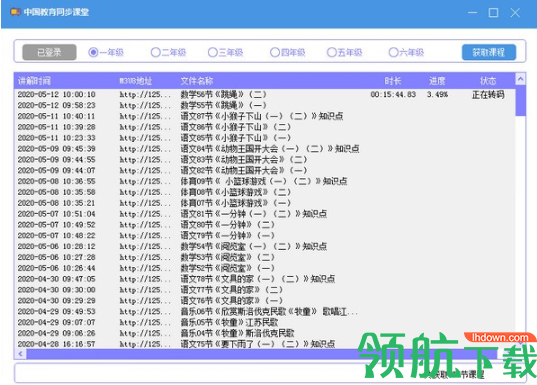This screenshot has height=385, width=537.
Task: Select 语文75节《要下雨了》知识点 row
Action: tap(265, 344)
